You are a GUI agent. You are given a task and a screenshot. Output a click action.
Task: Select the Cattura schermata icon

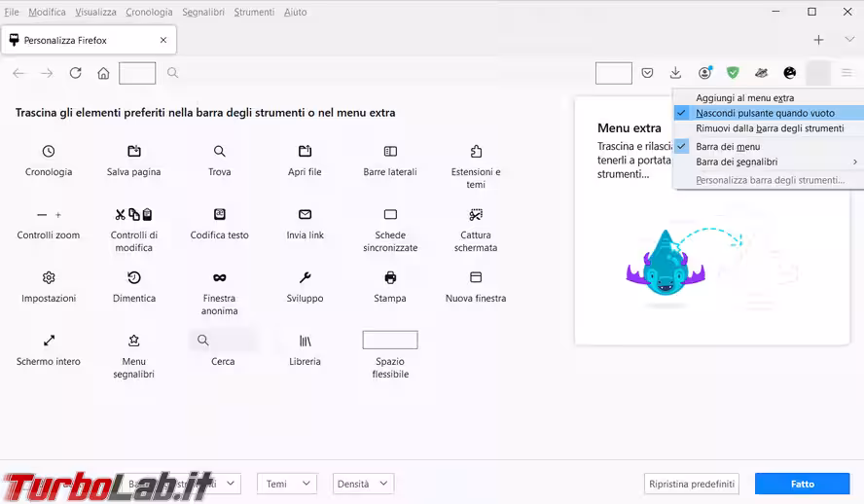[x=476, y=214]
